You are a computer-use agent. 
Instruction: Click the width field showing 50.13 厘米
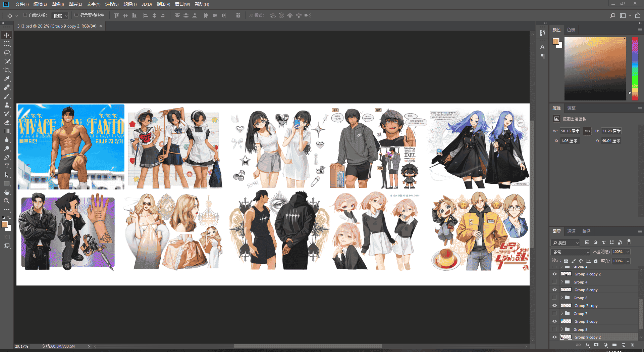[x=570, y=131]
